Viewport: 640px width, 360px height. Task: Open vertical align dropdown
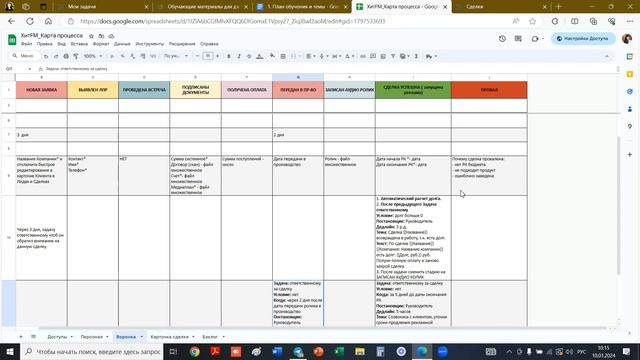coord(324,56)
